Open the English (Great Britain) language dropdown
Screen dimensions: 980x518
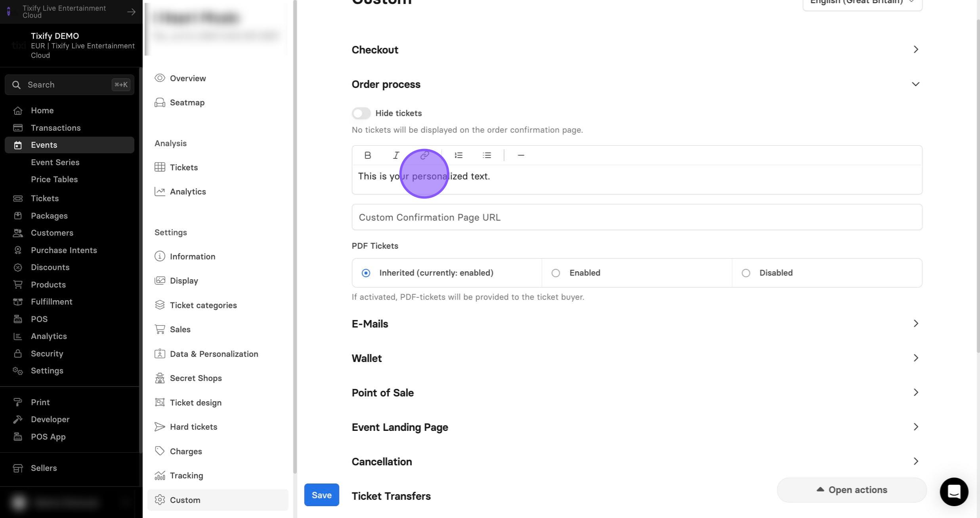pyautogui.click(x=862, y=3)
